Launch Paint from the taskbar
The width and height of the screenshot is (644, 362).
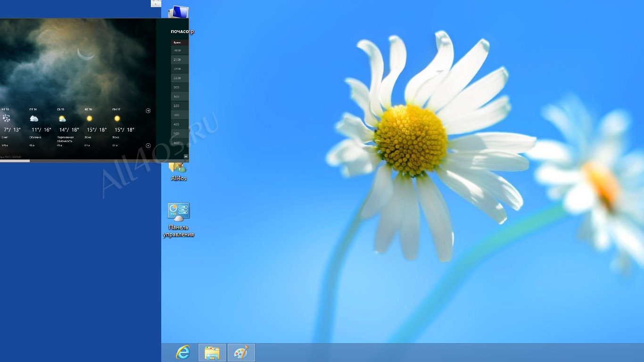pyautogui.click(x=241, y=353)
